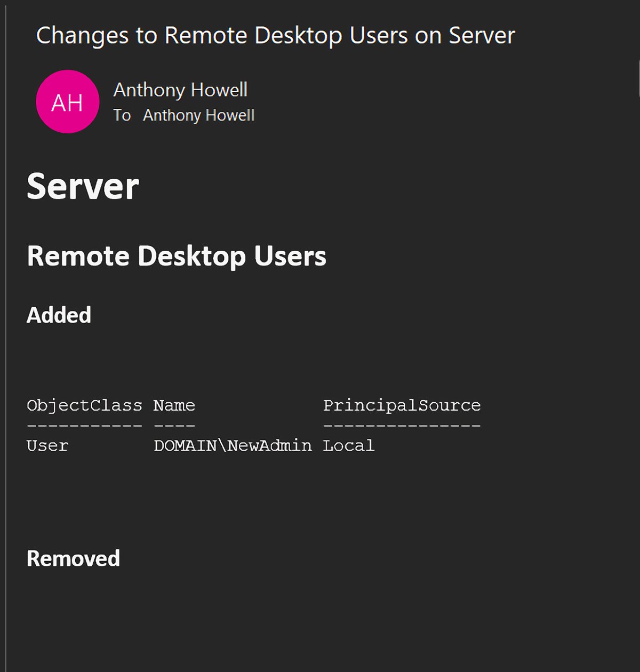Select the ObjectClass column header
Screen dimensions: 640x672
pyautogui.click(x=84, y=405)
